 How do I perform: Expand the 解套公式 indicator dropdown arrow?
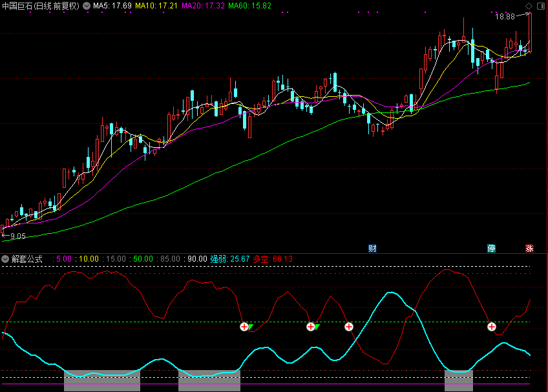[x=5, y=259]
